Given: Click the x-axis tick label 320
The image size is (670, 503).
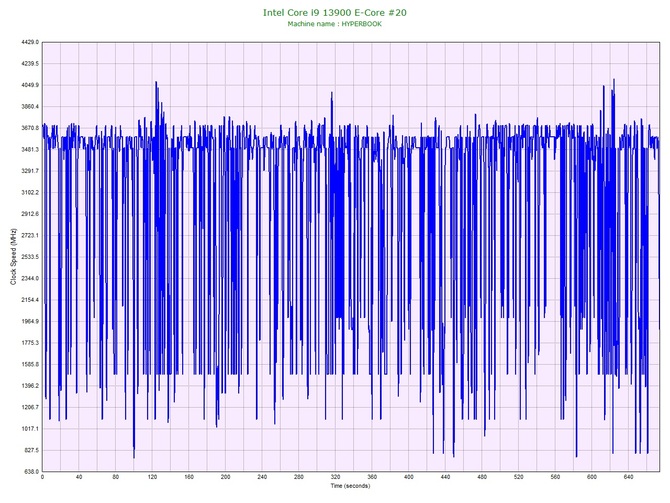Looking at the screenshot, I should coord(335,477).
